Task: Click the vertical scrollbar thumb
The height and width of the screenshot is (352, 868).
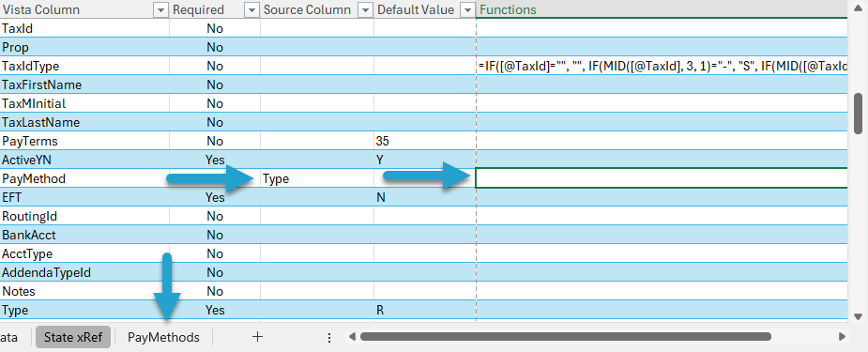Action: pyautogui.click(x=858, y=114)
